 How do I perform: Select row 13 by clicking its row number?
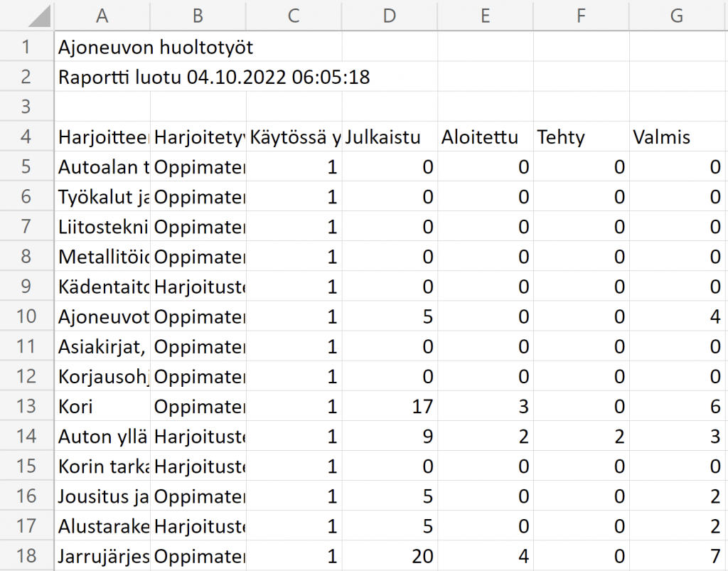27,406
